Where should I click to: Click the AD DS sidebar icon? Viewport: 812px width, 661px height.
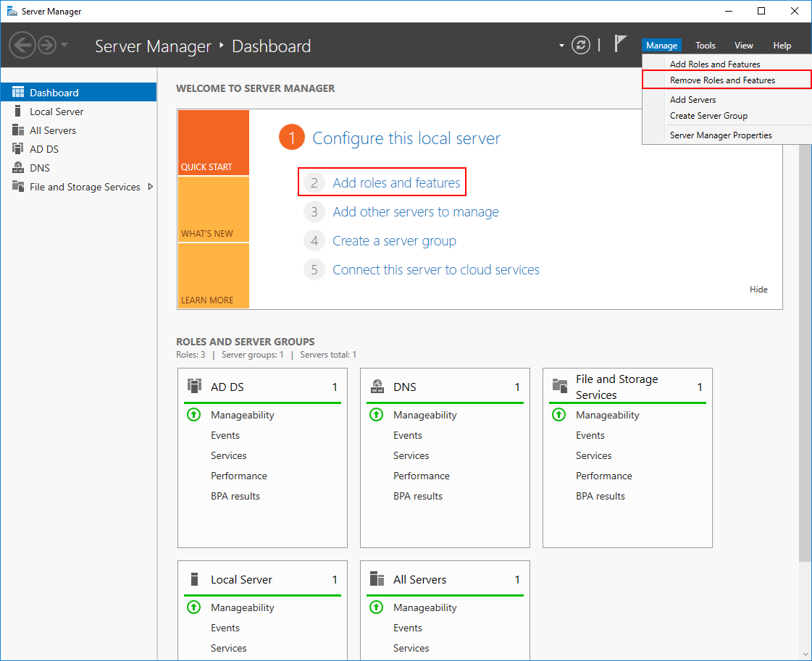(18, 148)
